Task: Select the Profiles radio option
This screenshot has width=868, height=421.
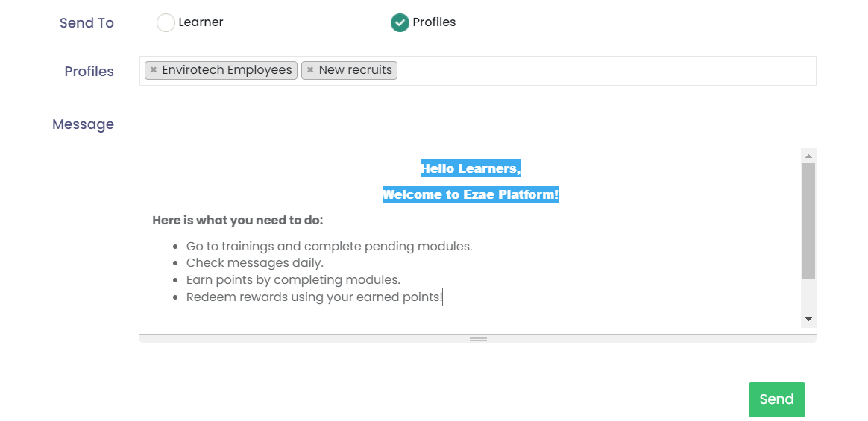Action: click(400, 23)
